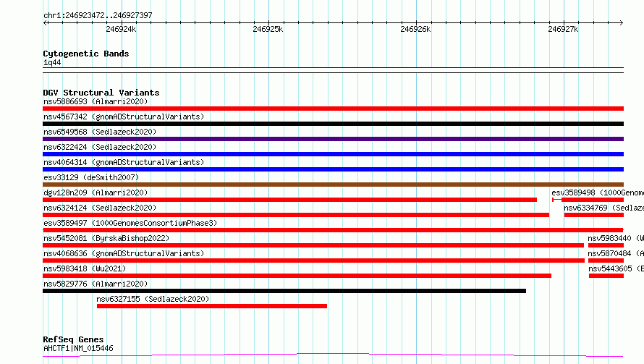Viewport: 644px width, 364px height.
Task: Open nsv4068636 (gnomADStructuralVariants) label
Action: (124, 253)
